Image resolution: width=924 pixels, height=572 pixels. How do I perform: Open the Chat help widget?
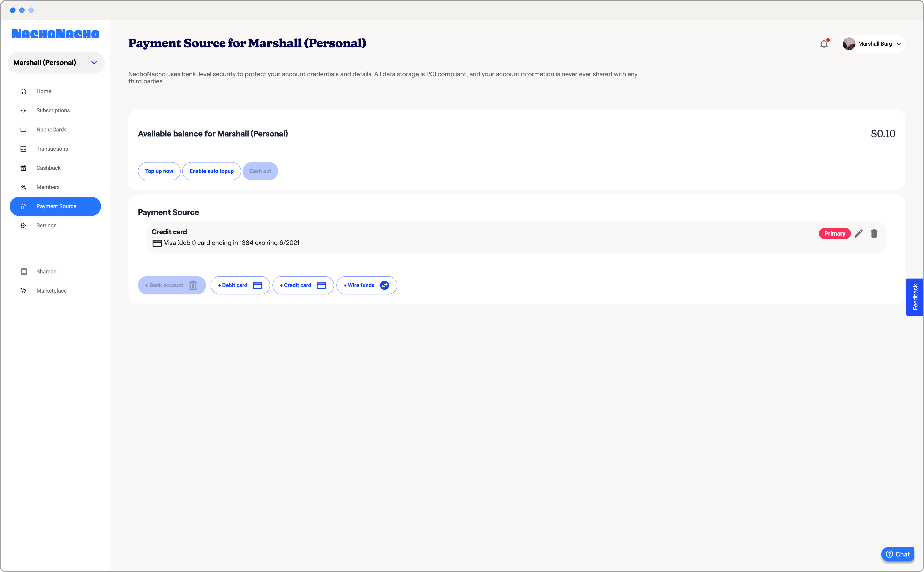pos(898,554)
